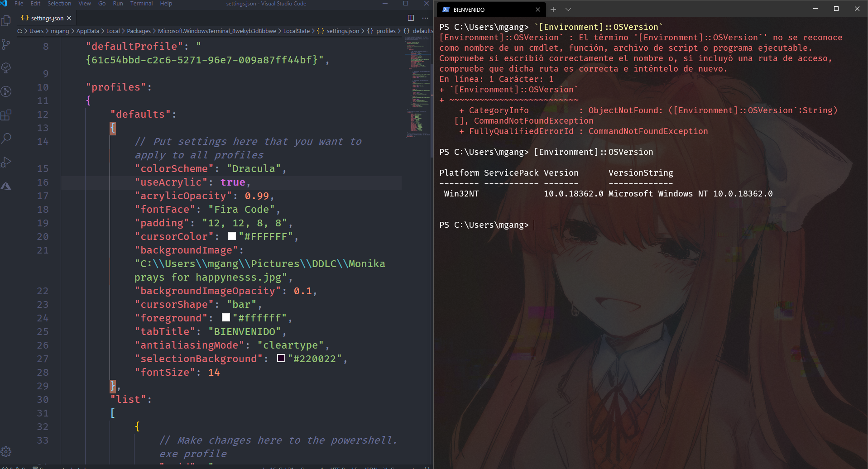
Task: Open the Source Control view
Action: pyautogui.click(x=7, y=44)
